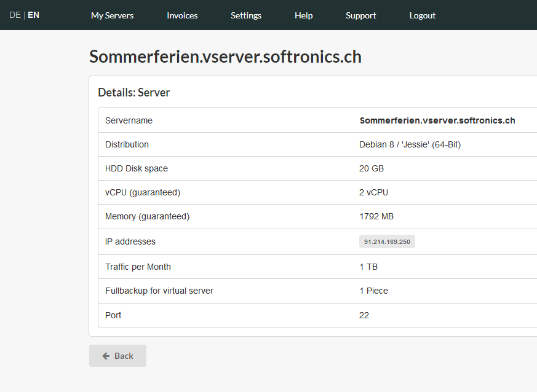Click the Distribution row Debian 8 value
This screenshot has width=537, height=392.
click(410, 144)
